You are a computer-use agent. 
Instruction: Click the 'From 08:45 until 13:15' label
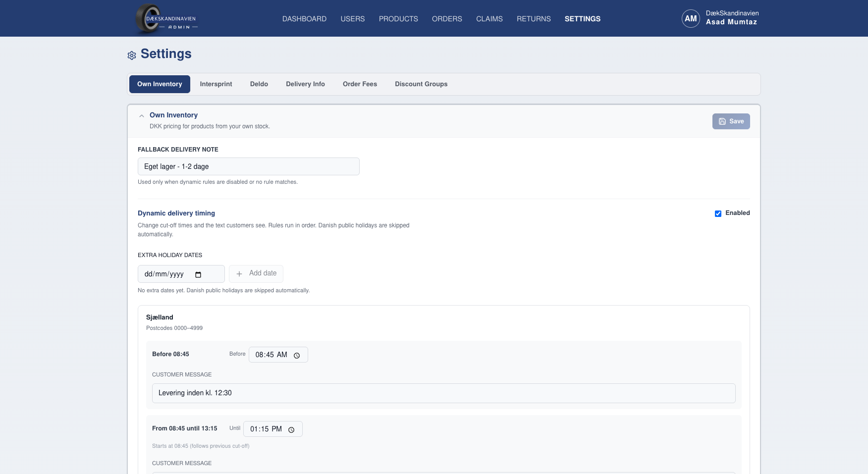pyautogui.click(x=184, y=428)
